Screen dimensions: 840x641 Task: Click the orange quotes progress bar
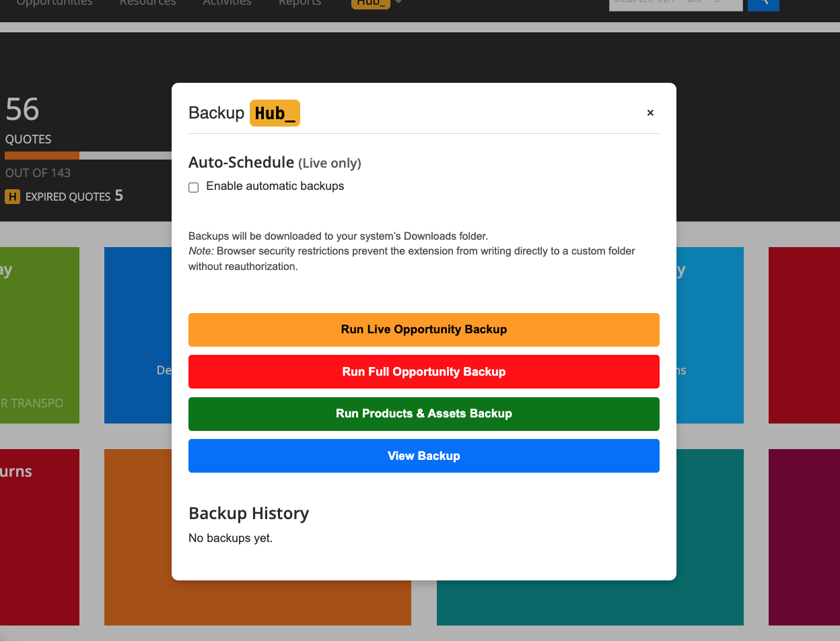40,155
